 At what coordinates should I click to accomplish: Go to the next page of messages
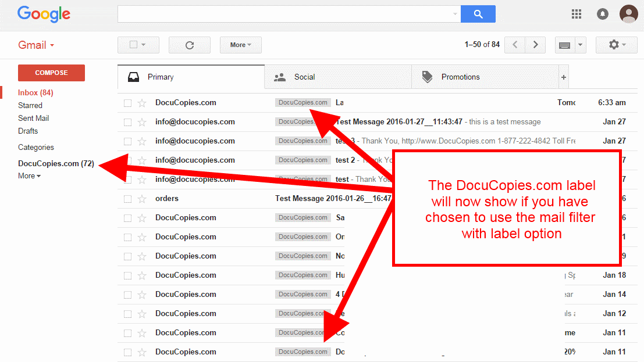tap(535, 45)
